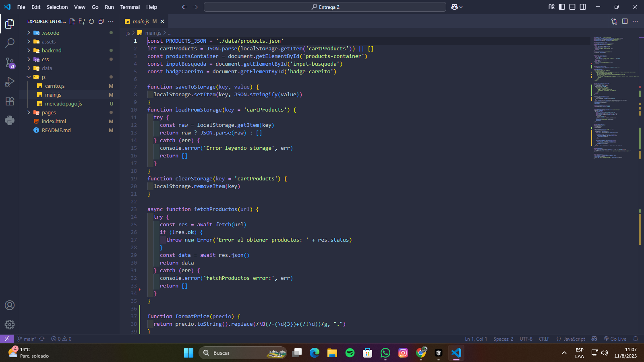Toggle secondary side bar visibility
Viewport: 644px width, 362px height.
tap(583, 7)
